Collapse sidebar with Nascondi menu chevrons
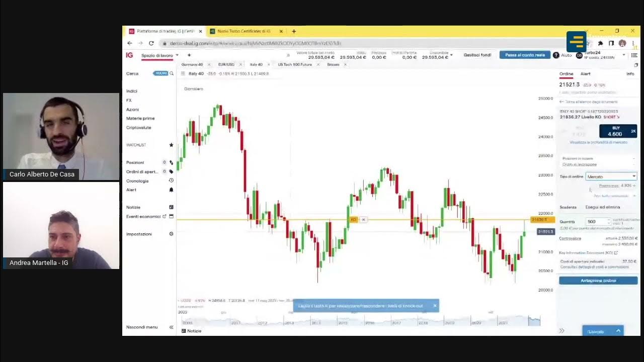 (x=171, y=327)
